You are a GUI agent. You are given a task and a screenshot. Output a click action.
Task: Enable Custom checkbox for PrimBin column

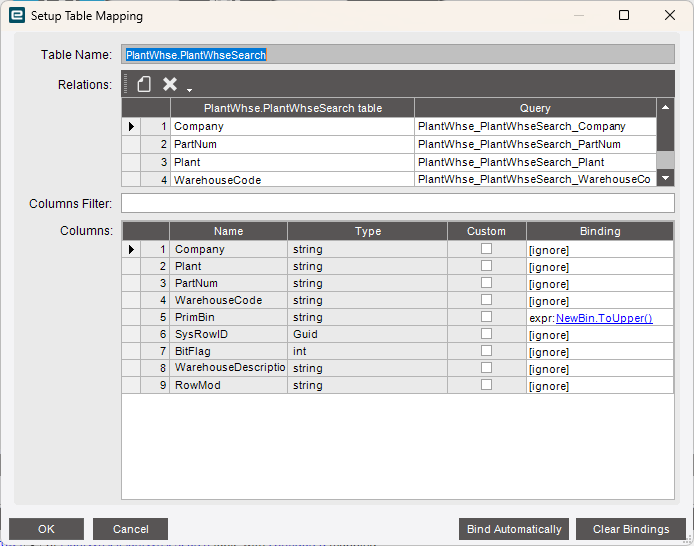coord(486,317)
